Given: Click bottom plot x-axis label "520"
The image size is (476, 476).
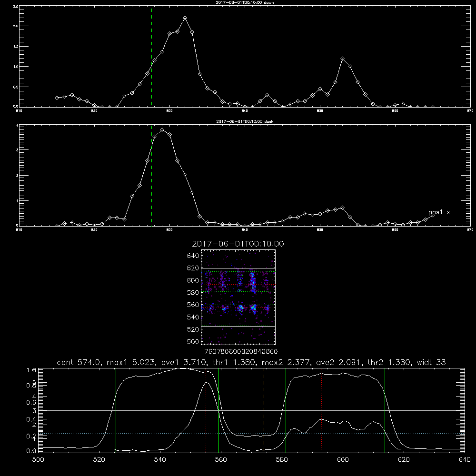Looking at the screenshot, I should pyautogui.click(x=99, y=459).
